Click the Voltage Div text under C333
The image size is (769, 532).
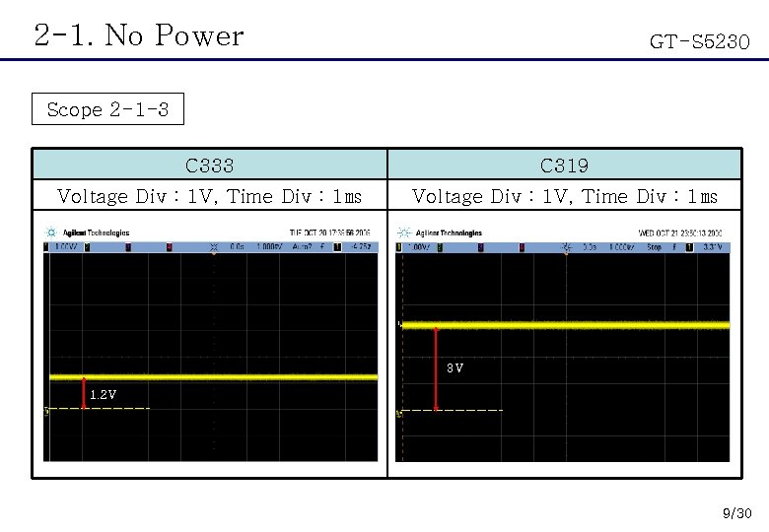tap(209, 196)
